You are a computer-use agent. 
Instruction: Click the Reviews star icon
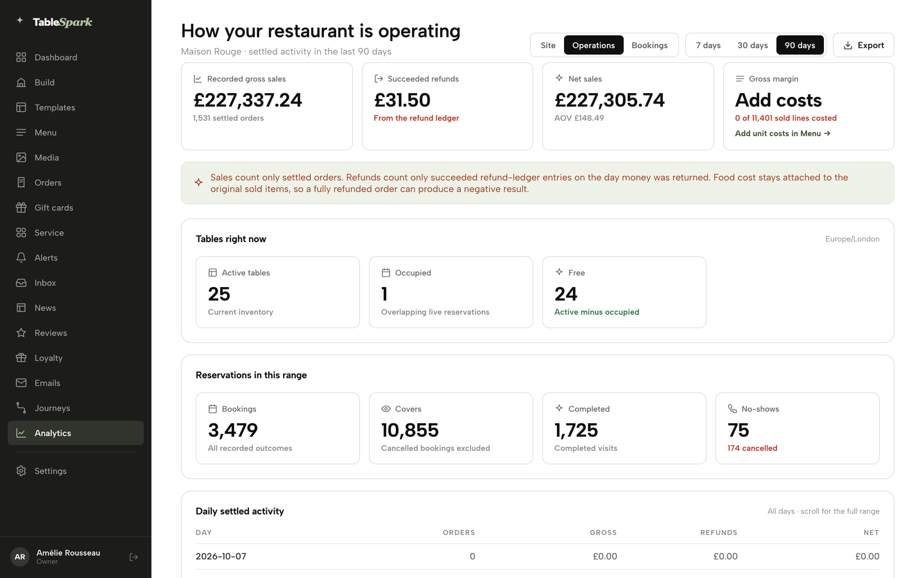(x=21, y=333)
